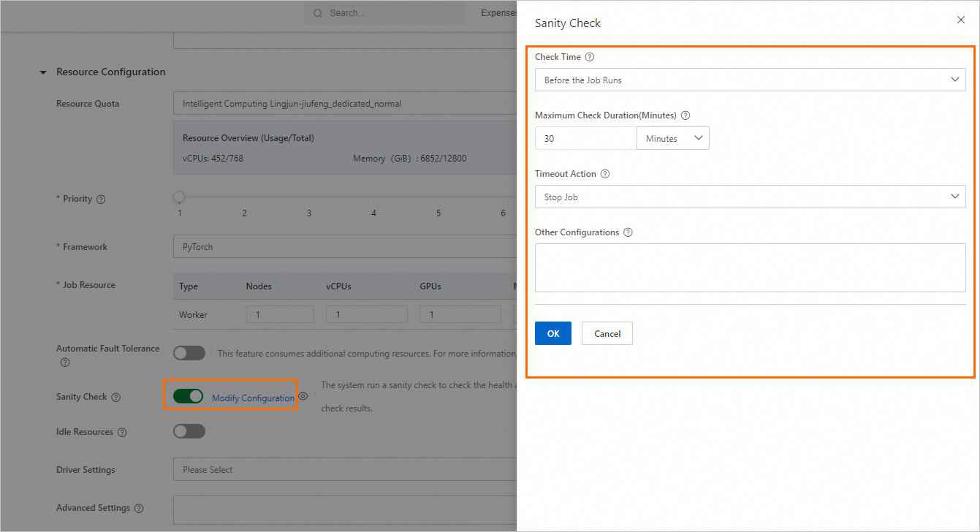980x532 pixels.
Task: Open help icon beside Priority label
Action: pyautogui.click(x=101, y=199)
